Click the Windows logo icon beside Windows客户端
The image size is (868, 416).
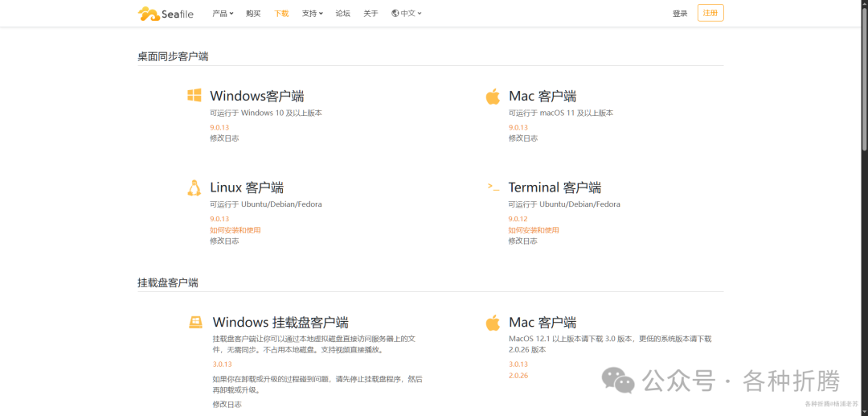point(194,95)
